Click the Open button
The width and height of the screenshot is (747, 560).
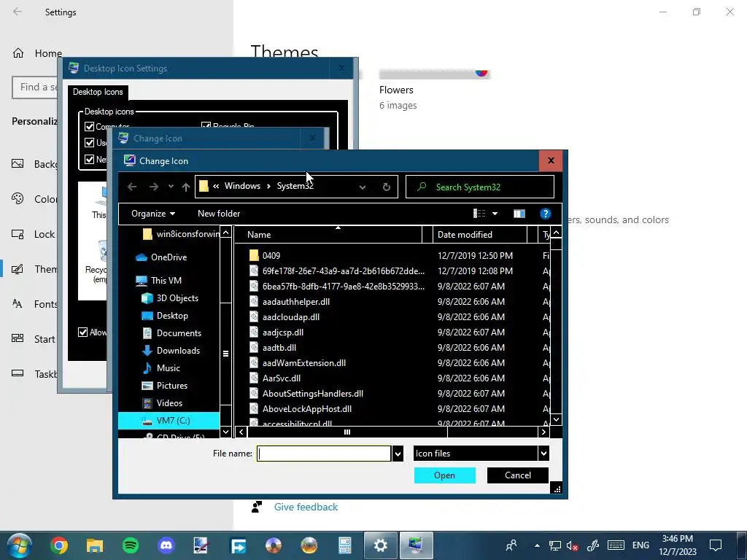pos(444,475)
